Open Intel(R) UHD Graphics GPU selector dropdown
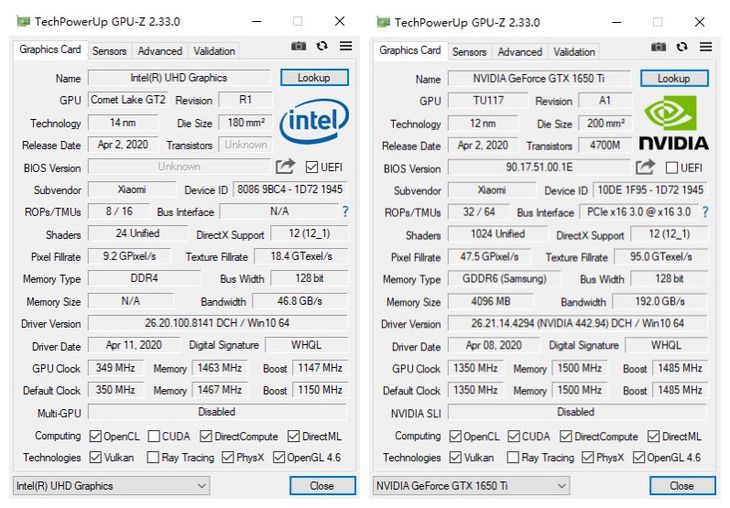Viewport: 730px width, 508px height. pyautogui.click(x=111, y=486)
